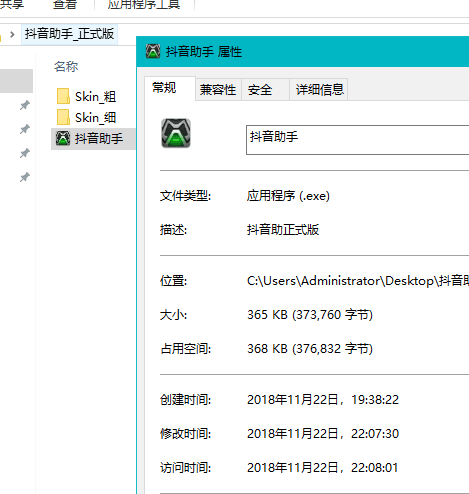Screen dimensions: 469x494
Task: Click the 描述: label
Action: (173, 230)
